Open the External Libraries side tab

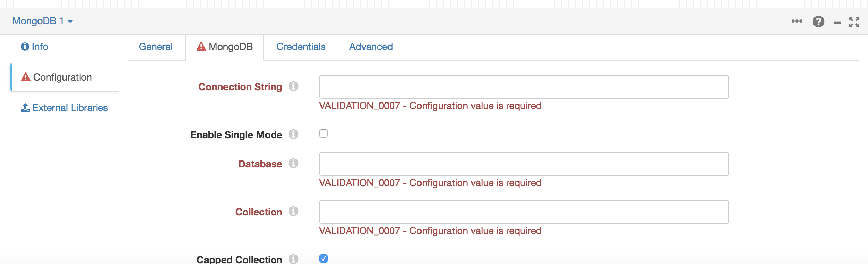[x=64, y=108]
